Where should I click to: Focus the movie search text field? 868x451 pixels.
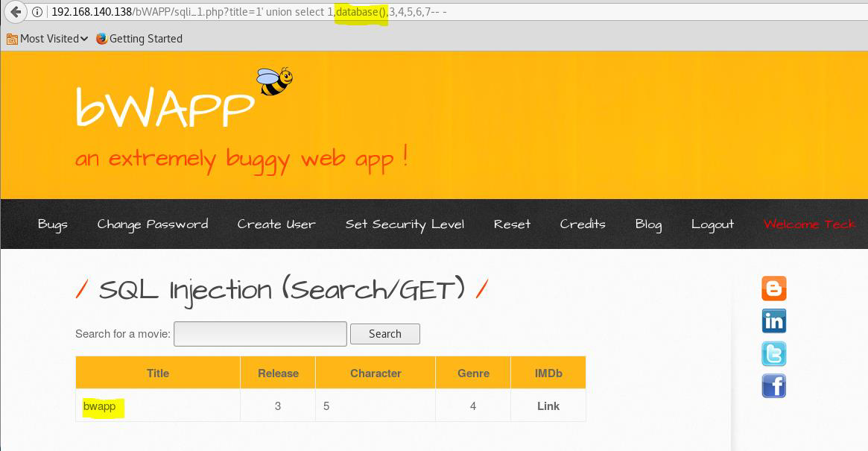(260, 334)
